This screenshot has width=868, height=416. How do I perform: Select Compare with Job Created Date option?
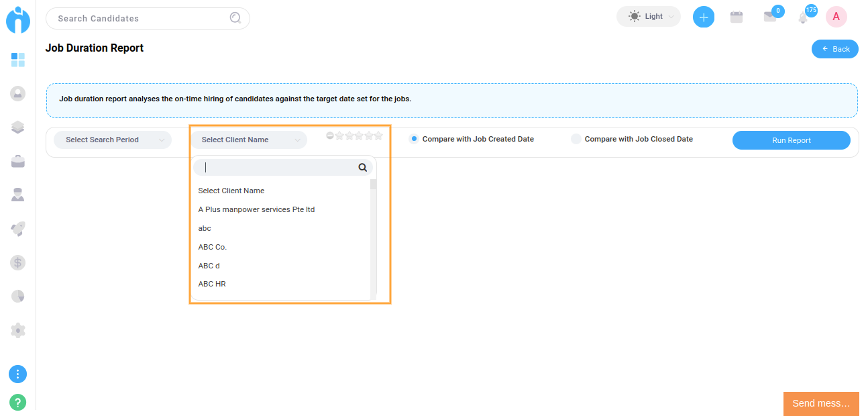click(472, 139)
